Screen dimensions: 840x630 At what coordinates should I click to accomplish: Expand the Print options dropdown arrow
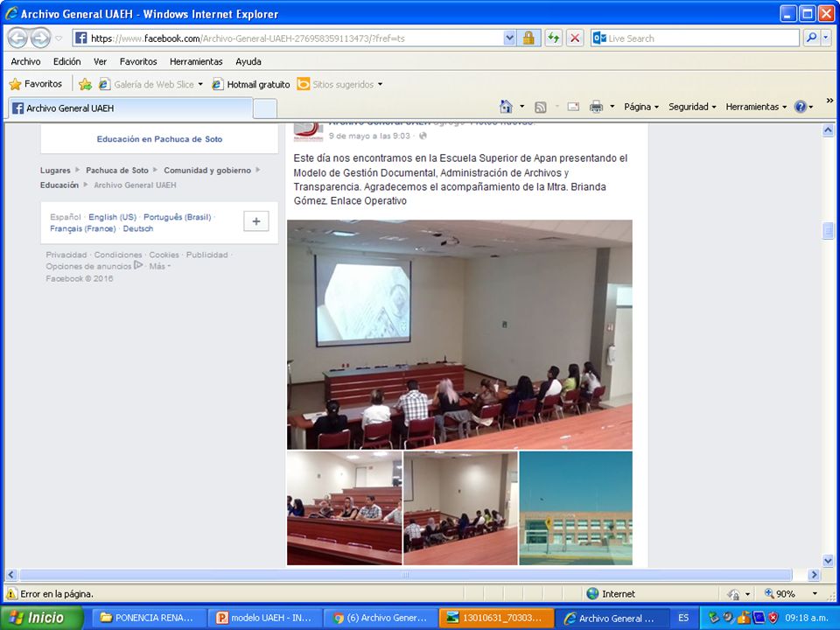612,107
